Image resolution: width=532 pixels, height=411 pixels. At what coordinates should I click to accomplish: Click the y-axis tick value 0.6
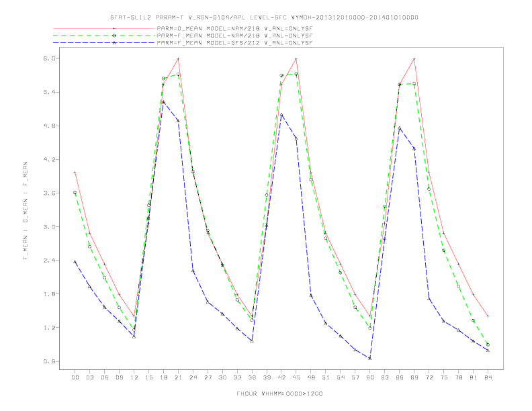point(49,361)
